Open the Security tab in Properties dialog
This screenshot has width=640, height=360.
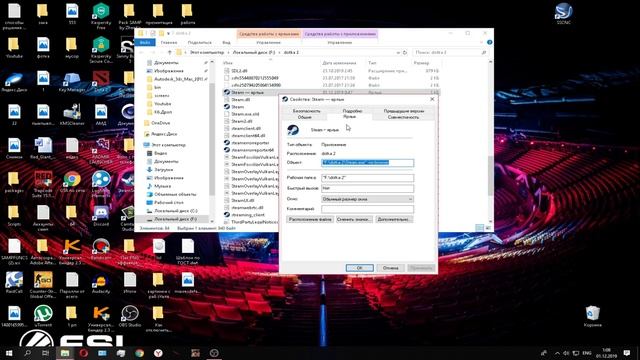coord(307,111)
